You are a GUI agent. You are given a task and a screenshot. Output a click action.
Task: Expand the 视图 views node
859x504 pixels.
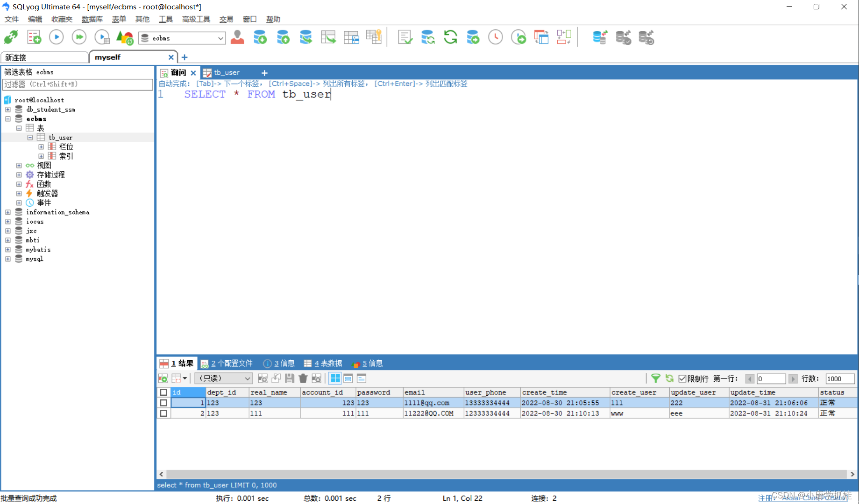(19, 166)
